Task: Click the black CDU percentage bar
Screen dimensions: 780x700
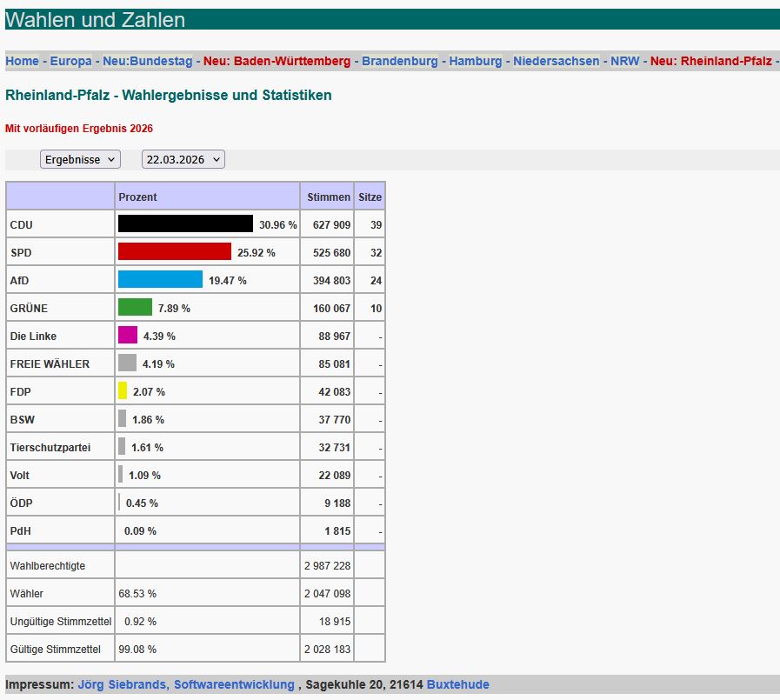Action: pyautogui.click(x=184, y=223)
